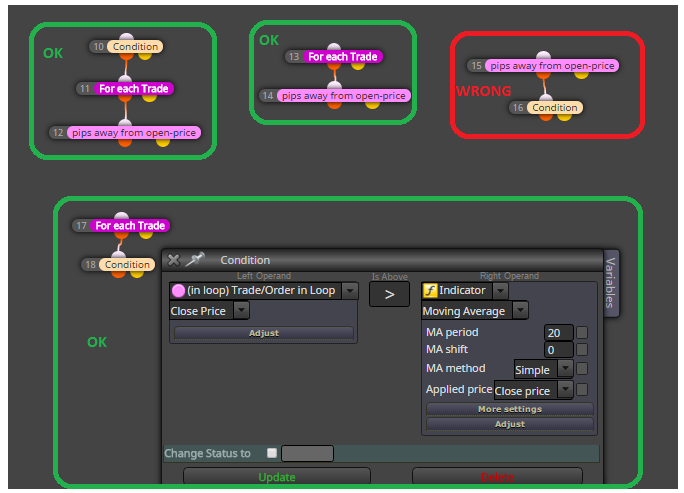Screen dimensions: 684x493
Task: Click top input connector of block 15
Action: 544,56
